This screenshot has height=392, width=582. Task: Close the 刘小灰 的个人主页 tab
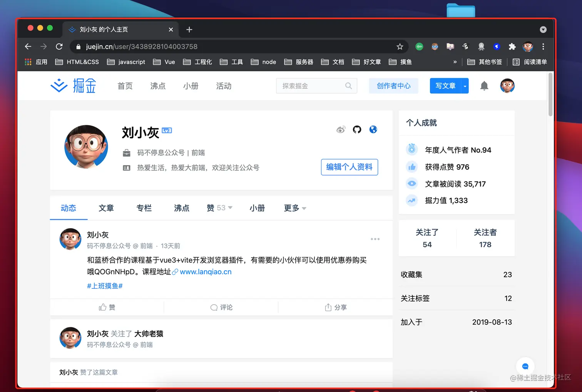coord(171,30)
